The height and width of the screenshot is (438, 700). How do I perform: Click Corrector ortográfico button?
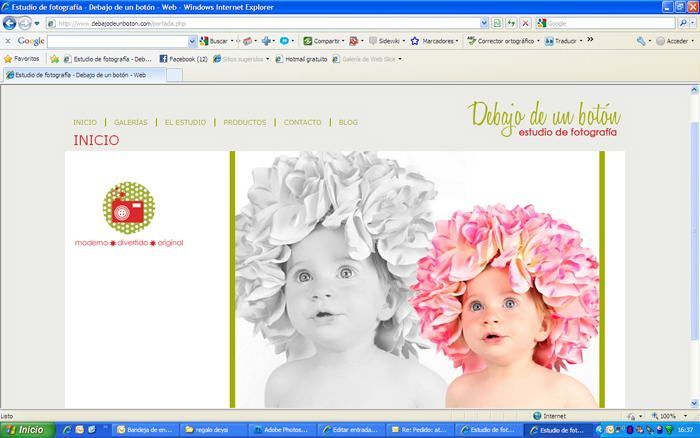tap(503, 41)
